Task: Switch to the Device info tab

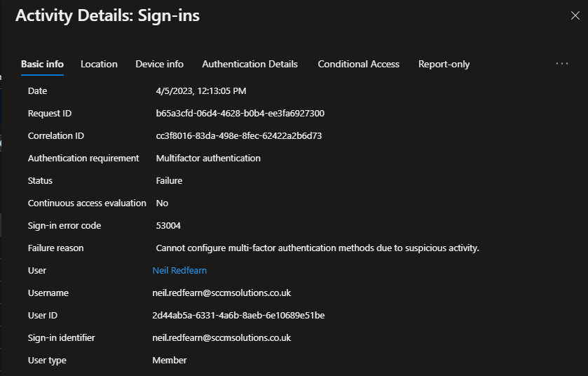Action: [x=160, y=64]
